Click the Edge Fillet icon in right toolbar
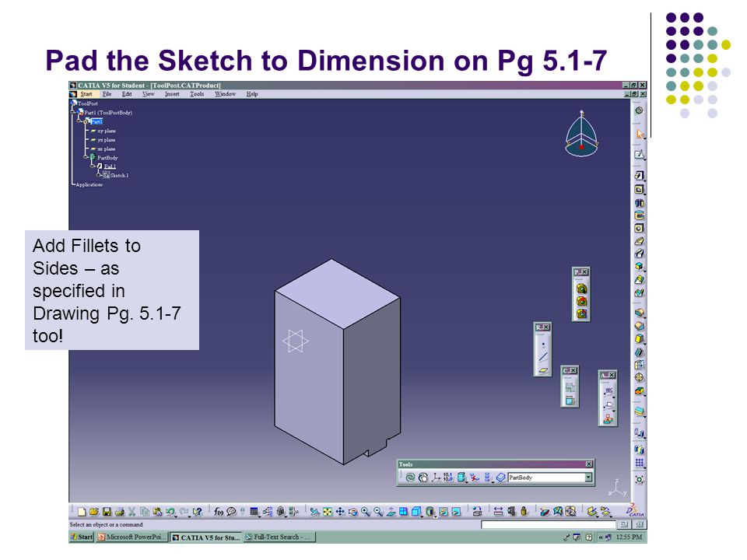The image size is (747, 560). pyautogui.click(x=640, y=313)
